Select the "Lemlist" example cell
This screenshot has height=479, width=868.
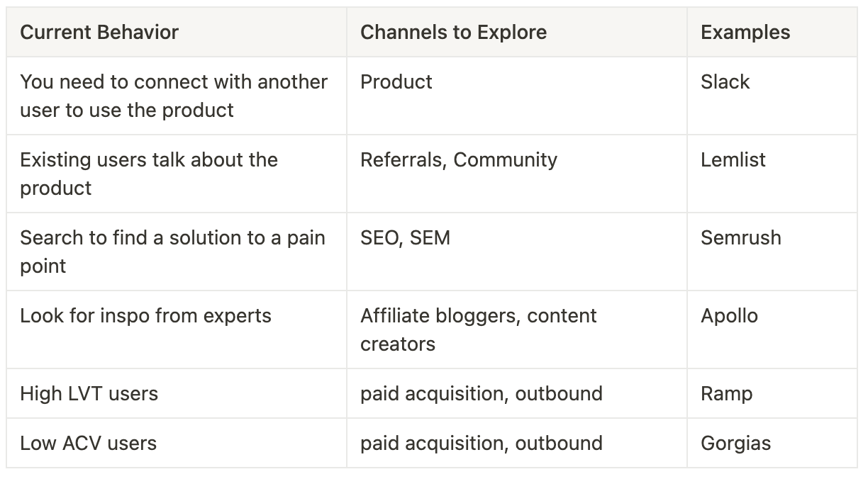(772, 174)
